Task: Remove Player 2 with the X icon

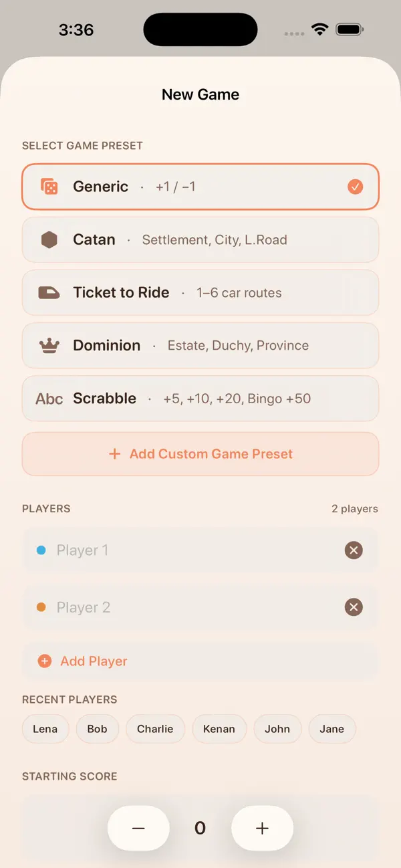Action: coord(354,607)
